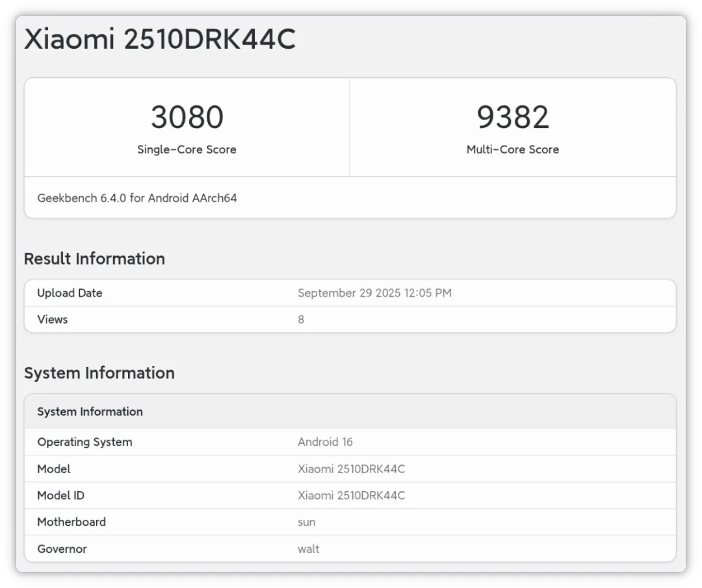The width and height of the screenshot is (702, 588).
Task: Click the September 29 2025 12:05 PM timestamp
Action: point(374,293)
